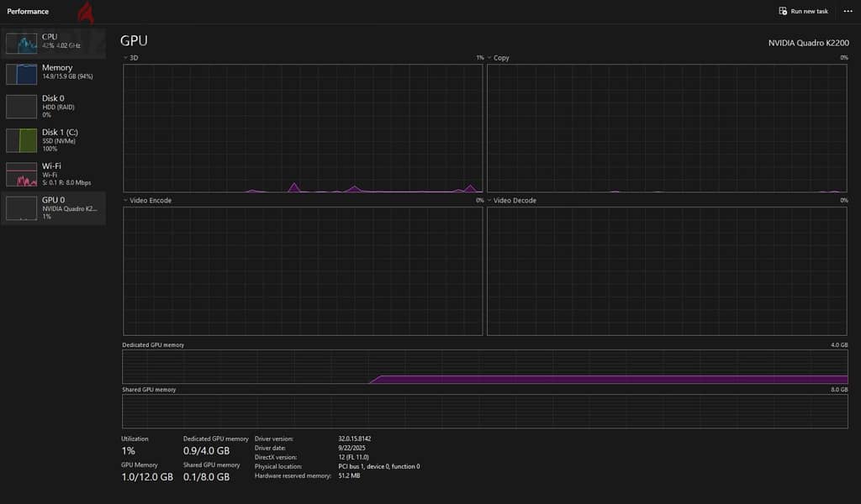Click the Video Encode 0% readout

click(x=480, y=200)
